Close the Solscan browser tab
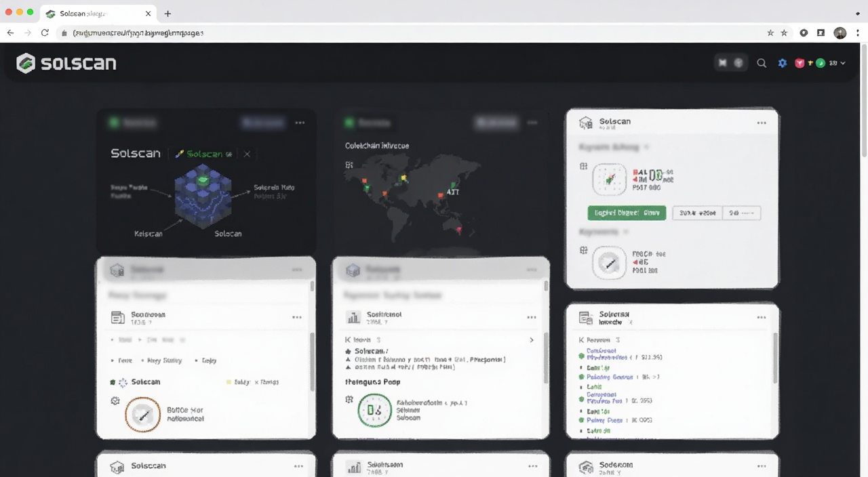The width and height of the screenshot is (868, 477). click(149, 14)
